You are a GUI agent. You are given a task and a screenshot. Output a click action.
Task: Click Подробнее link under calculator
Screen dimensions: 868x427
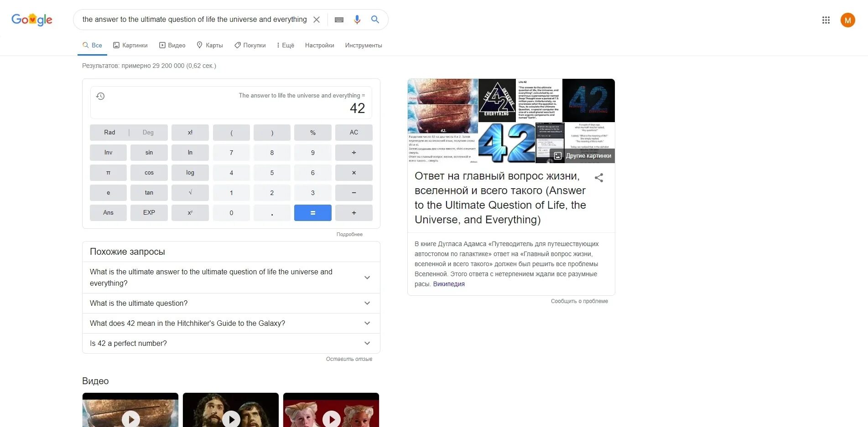point(349,234)
